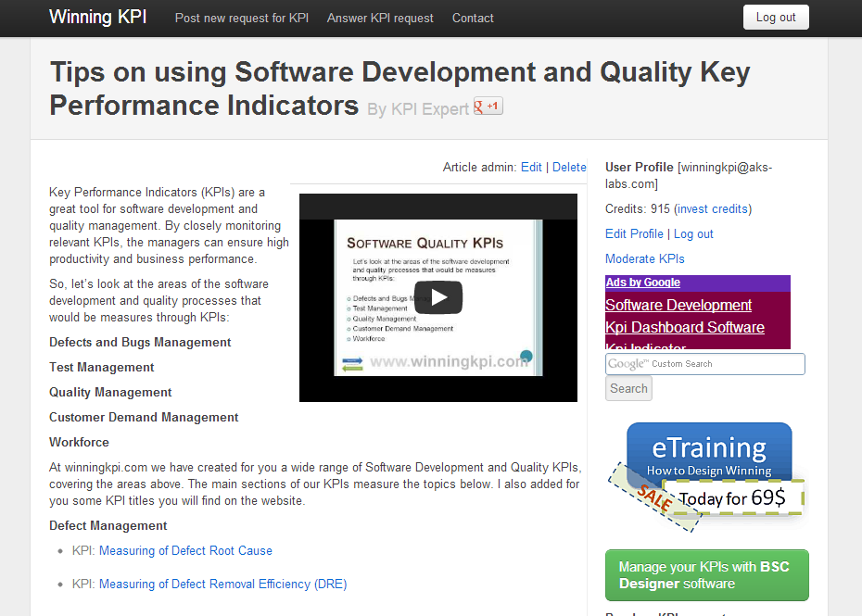Click the By KPI Expert author text

(x=418, y=109)
